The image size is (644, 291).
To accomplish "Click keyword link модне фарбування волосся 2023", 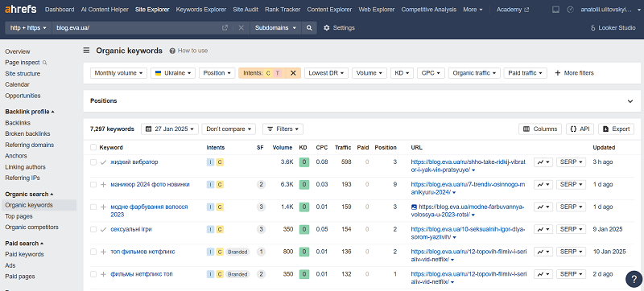I will pyautogui.click(x=149, y=211).
